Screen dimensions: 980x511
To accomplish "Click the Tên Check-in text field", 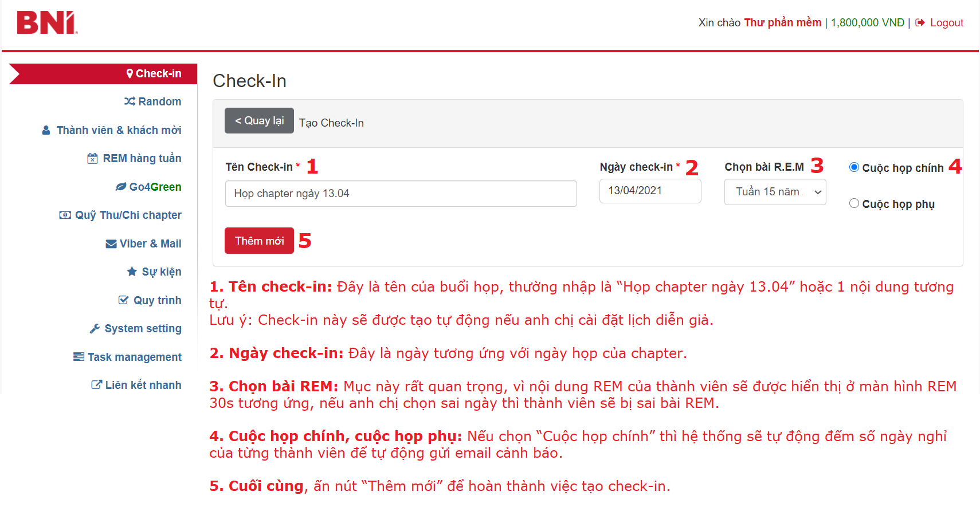I will tap(401, 194).
